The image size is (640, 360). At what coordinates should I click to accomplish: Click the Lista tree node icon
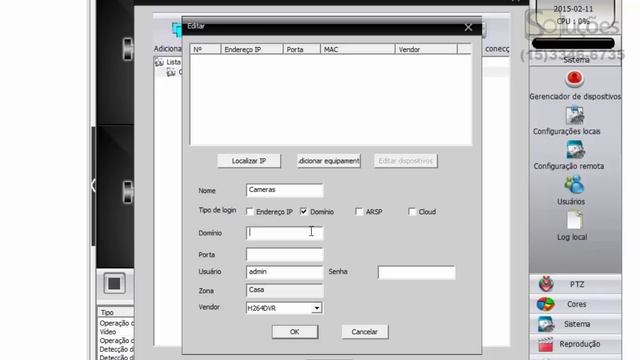coord(159,62)
